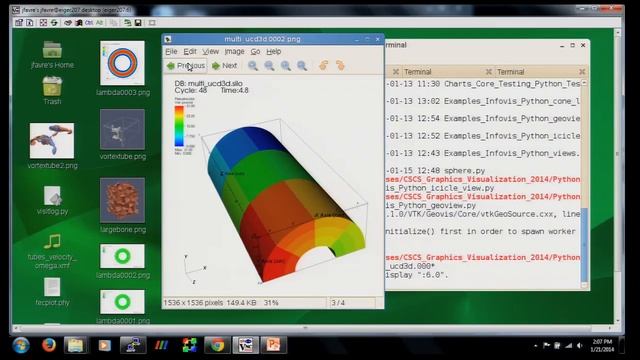
Task: Click the second zoom magnifier icon
Action: tap(269, 66)
